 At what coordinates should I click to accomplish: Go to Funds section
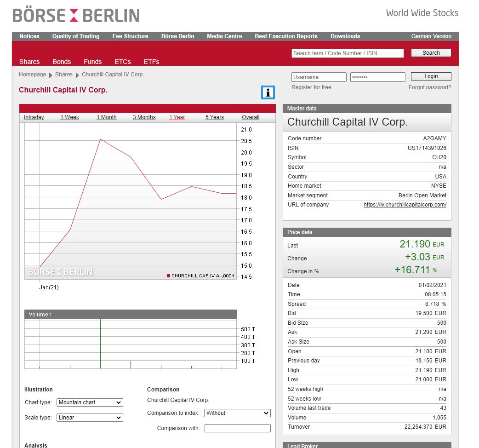[x=93, y=62]
